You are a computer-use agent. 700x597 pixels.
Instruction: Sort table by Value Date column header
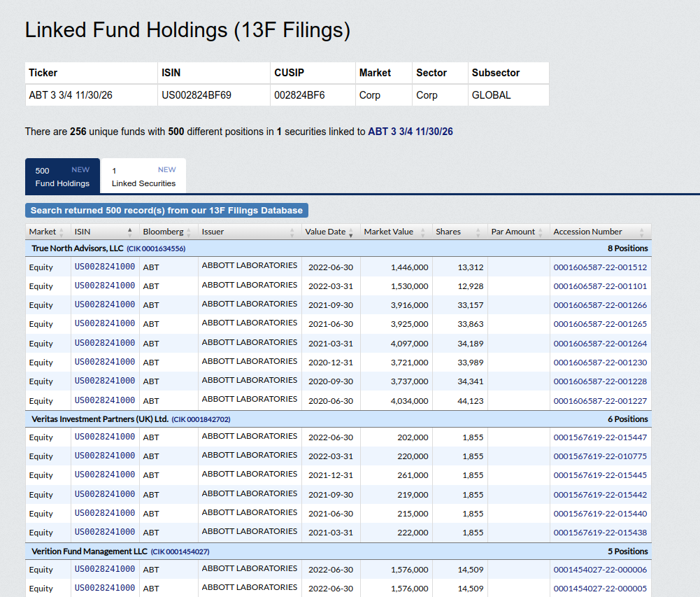(x=330, y=232)
